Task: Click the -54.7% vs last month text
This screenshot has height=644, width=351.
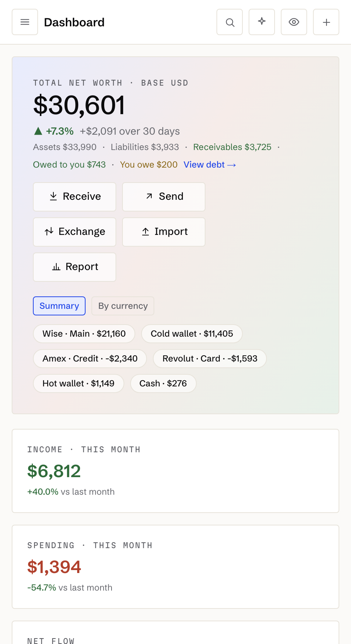Action: pyautogui.click(x=70, y=588)
